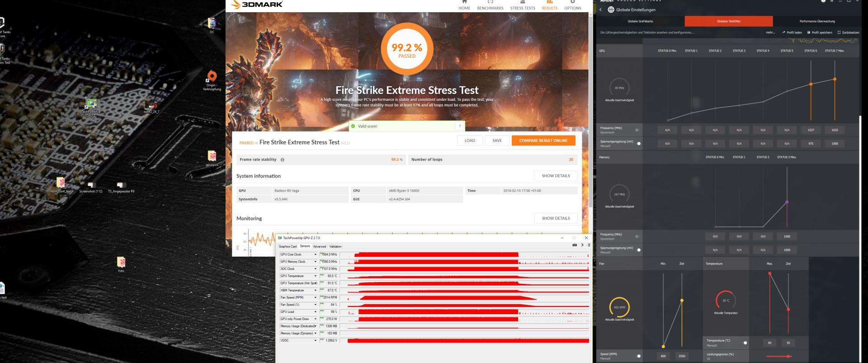
Task: Click Profil laden in WattMan
Action: pos(792,33)
